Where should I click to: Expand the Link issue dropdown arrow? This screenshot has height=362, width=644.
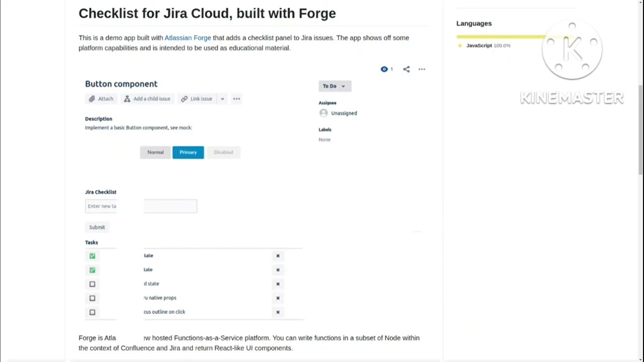point(222,99)
